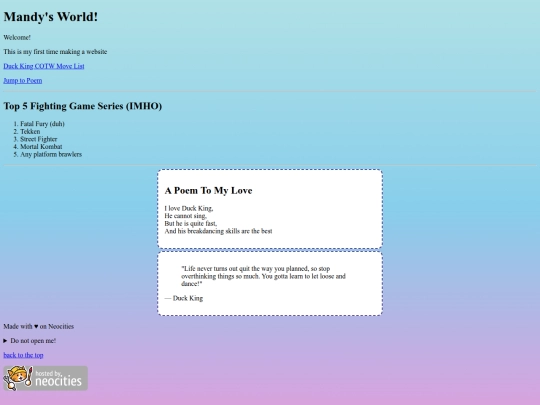This screenshot has height=405, width=540.
Task: Click the 'A Poem To My Love' heading
Action: tap(208, 190)
